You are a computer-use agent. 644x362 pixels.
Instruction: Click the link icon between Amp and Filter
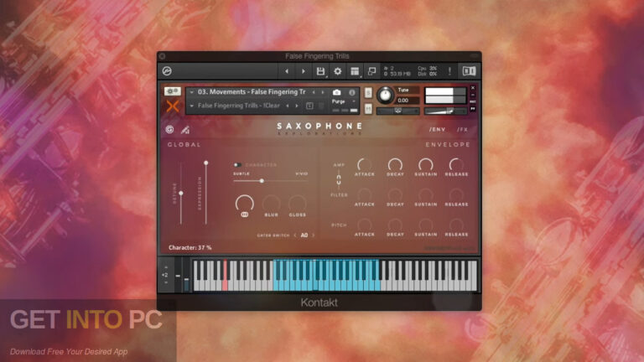pyautogui.click(x=339, y=180)
